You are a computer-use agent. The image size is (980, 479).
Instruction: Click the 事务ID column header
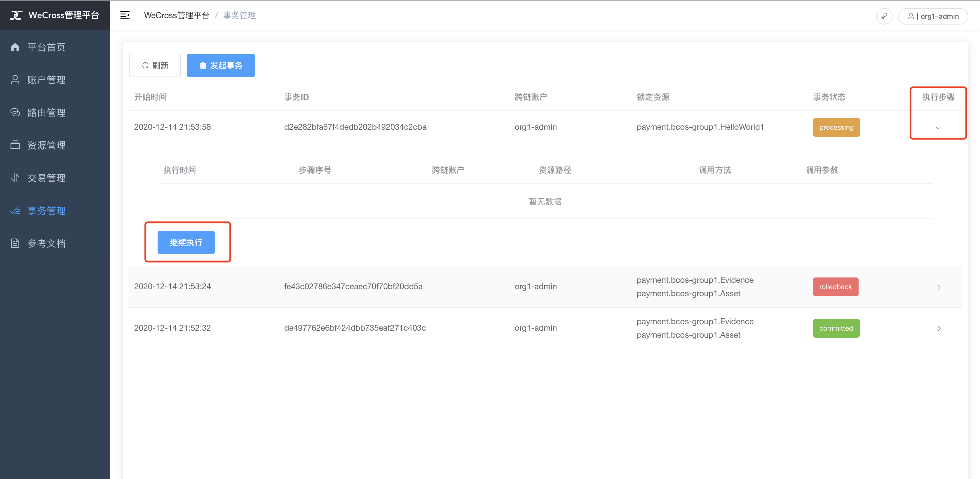(296, 97)
